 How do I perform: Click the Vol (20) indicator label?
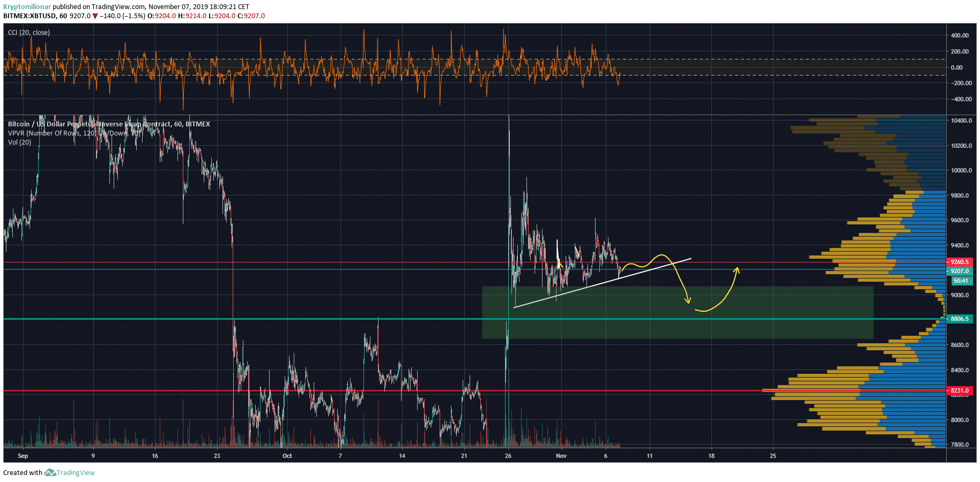[19, 142]
